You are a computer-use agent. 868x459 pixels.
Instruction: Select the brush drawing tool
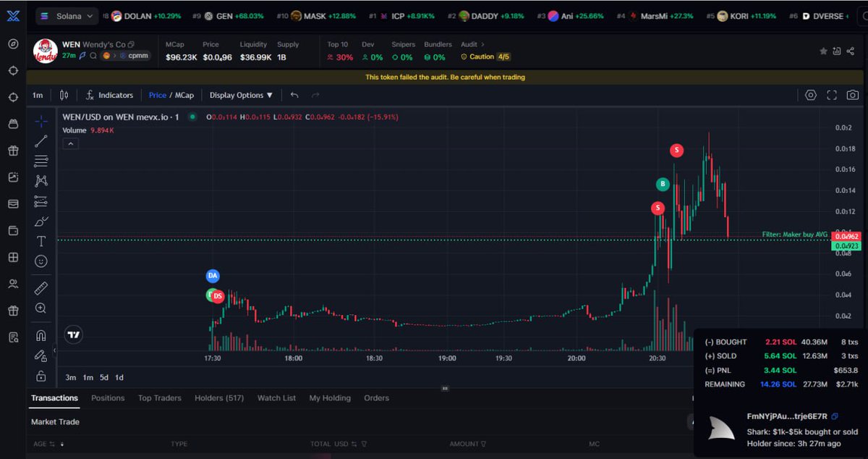[x=41, y=222]
